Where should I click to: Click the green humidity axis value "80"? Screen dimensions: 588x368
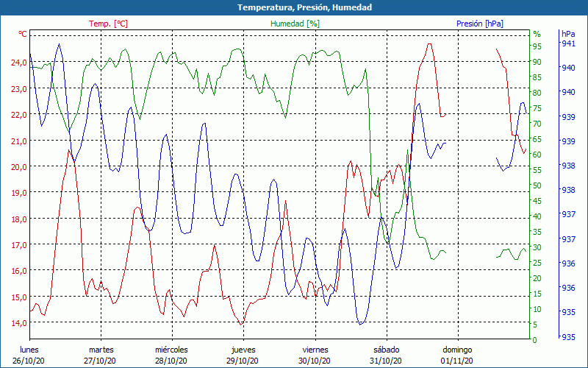[537, 93]
